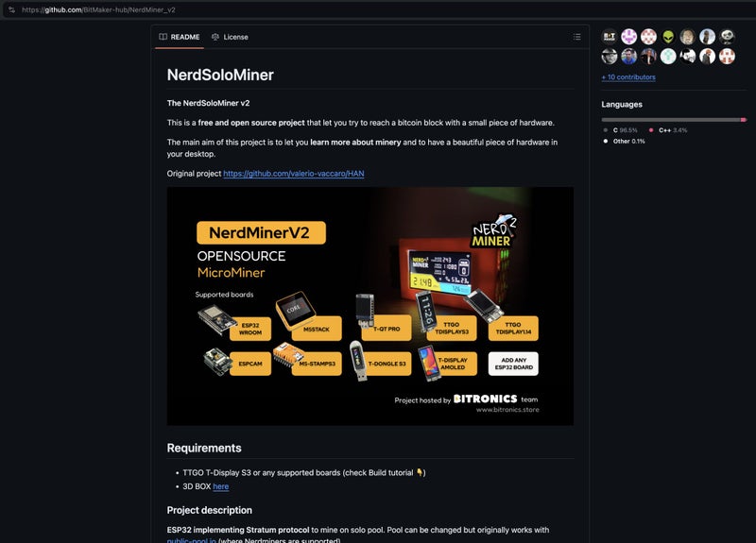Open the valerio-vaccaro/HAN original project link

click(x=294, y=174)
